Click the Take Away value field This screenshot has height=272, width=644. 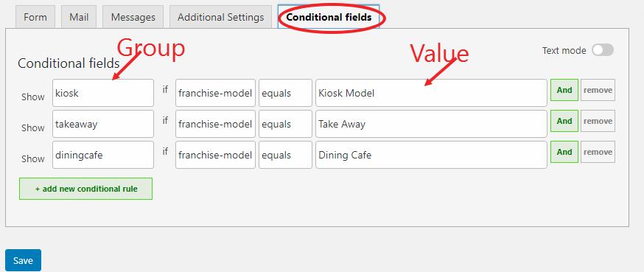[431, 124]
